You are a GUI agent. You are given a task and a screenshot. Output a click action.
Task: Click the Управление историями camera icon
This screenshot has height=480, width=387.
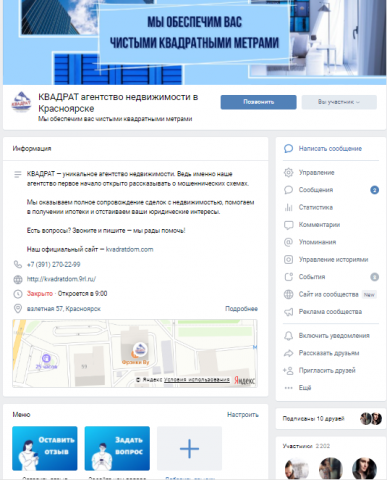[x=288, y=259]
